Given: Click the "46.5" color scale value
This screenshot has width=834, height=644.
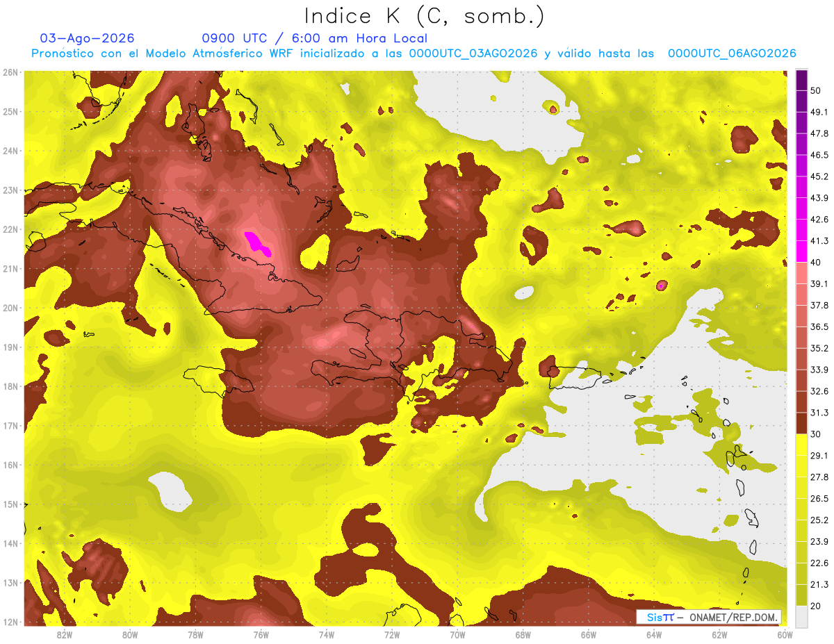Looking at the screenshot, I should click(819, 155).
